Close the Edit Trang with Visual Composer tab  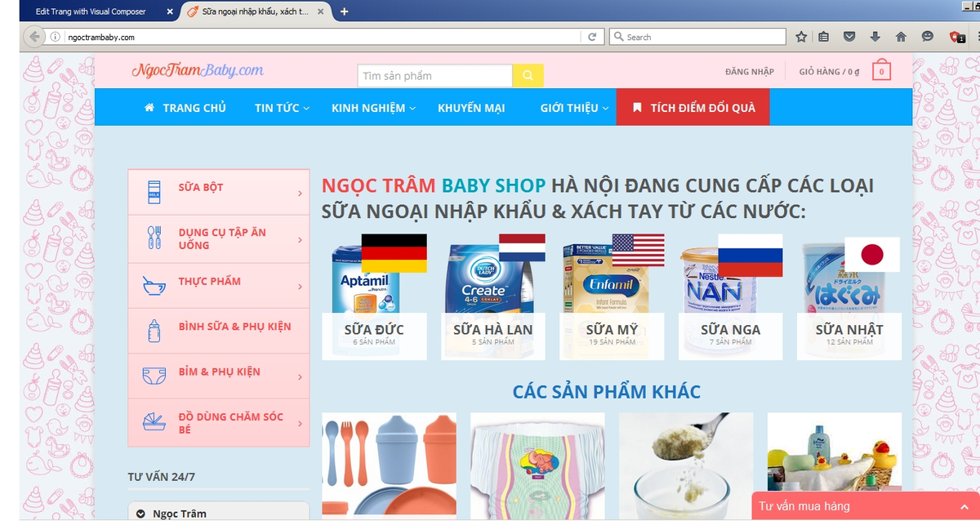click(169, 11)
